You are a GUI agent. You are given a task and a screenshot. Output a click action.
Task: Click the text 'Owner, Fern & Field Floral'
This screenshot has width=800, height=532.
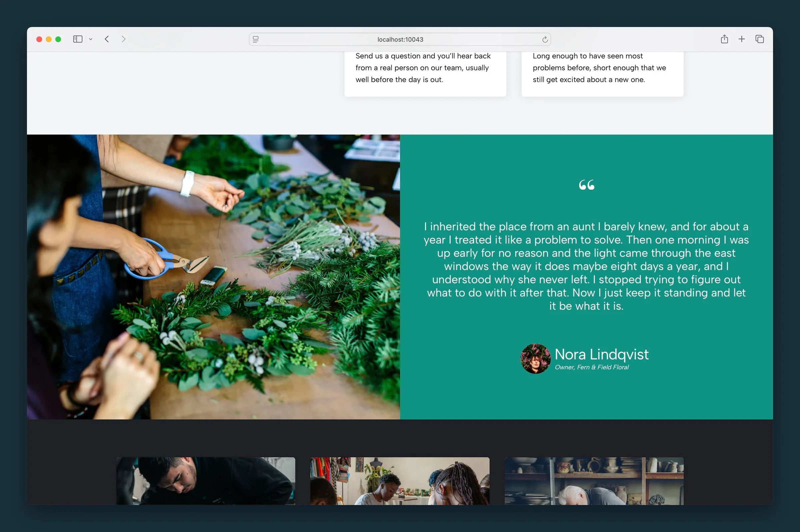point(592,367)
